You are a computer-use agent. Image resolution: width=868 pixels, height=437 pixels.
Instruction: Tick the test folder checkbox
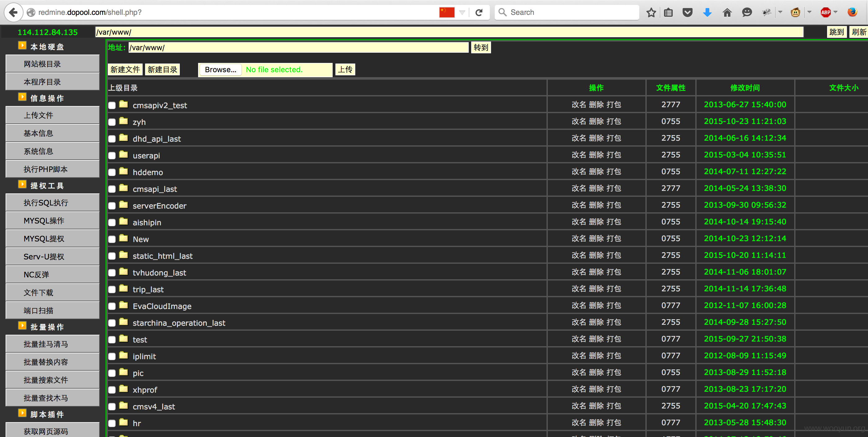point(112,340)
